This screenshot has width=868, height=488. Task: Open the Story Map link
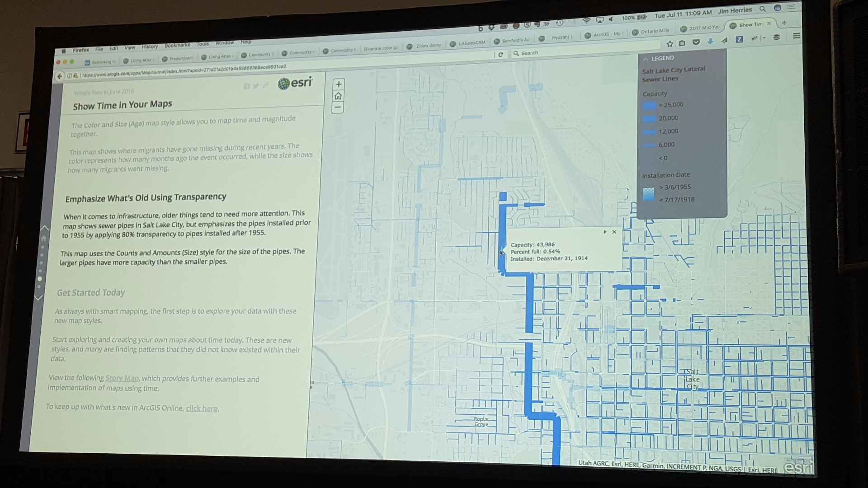click(122, 378)
